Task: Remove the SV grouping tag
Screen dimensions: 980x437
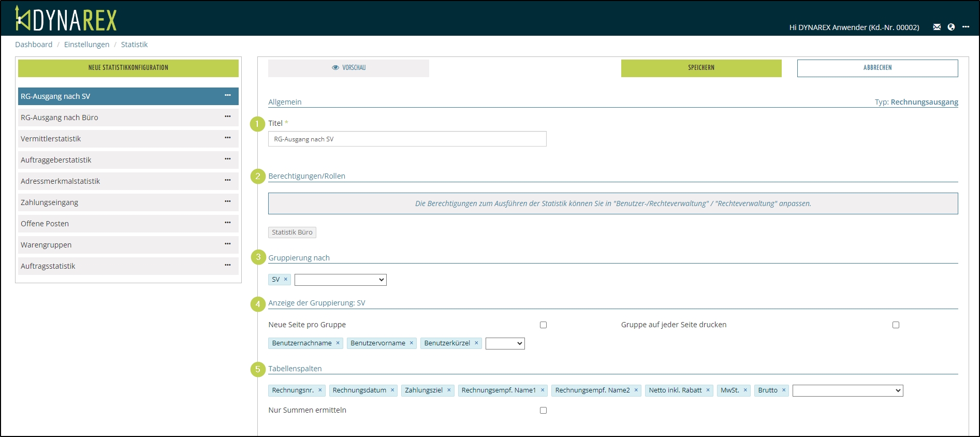Action: pyautogui.click(x=285, y=280)
